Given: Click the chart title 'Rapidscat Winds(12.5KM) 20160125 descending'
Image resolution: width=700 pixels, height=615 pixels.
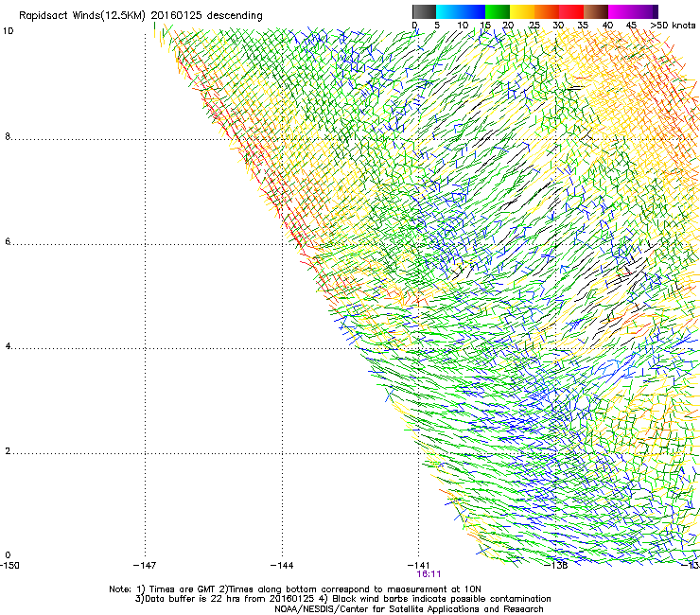Looking at the screenshot, I should pyautogui.click(x=141, y=16).
